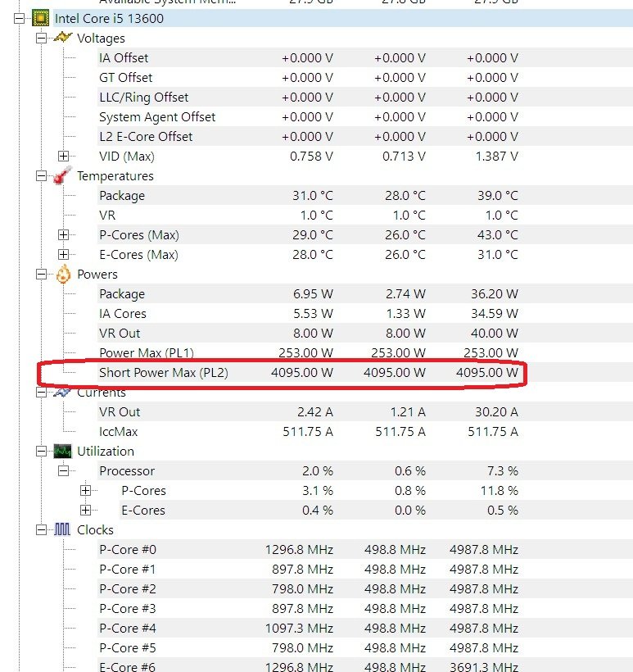
Task: Collapse the Voltages section
Action: [x=41, y=39]
